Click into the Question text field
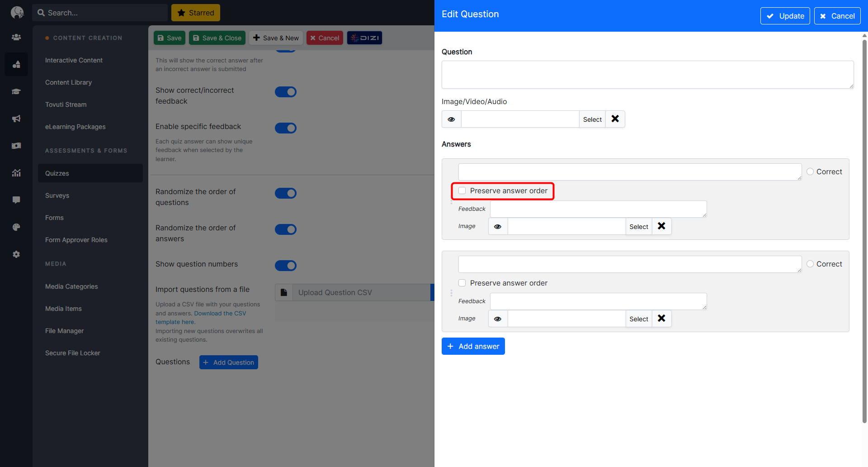Screen dimensions: 868x467 click(647, 75)
